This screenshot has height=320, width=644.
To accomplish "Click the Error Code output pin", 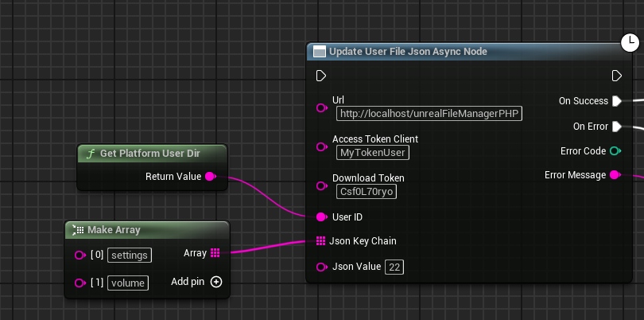I will coord(615,151).
